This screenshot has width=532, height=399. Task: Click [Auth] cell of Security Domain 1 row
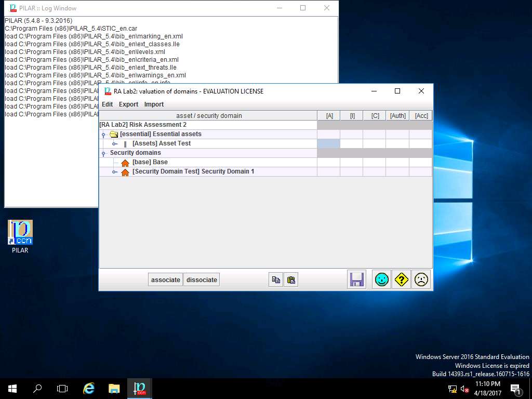[397, 171]
